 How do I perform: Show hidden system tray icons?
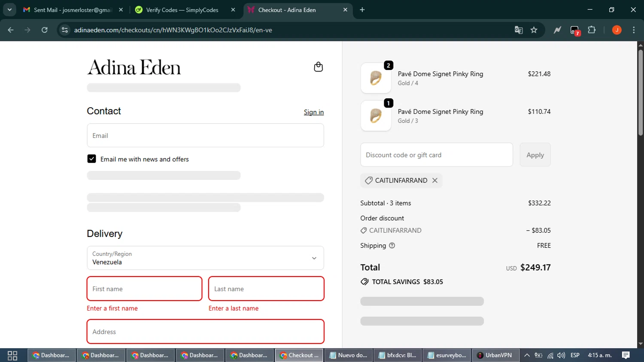[x=527, y=355]
